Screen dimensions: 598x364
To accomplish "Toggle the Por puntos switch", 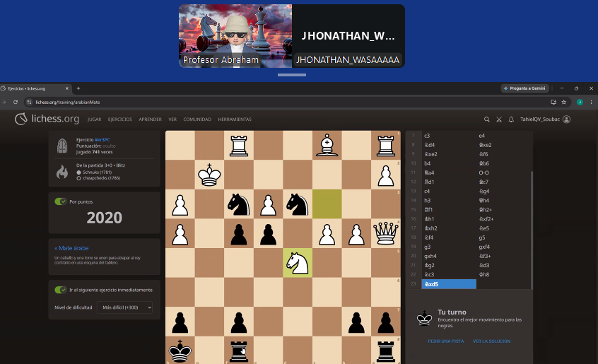I will pos(61,201).
